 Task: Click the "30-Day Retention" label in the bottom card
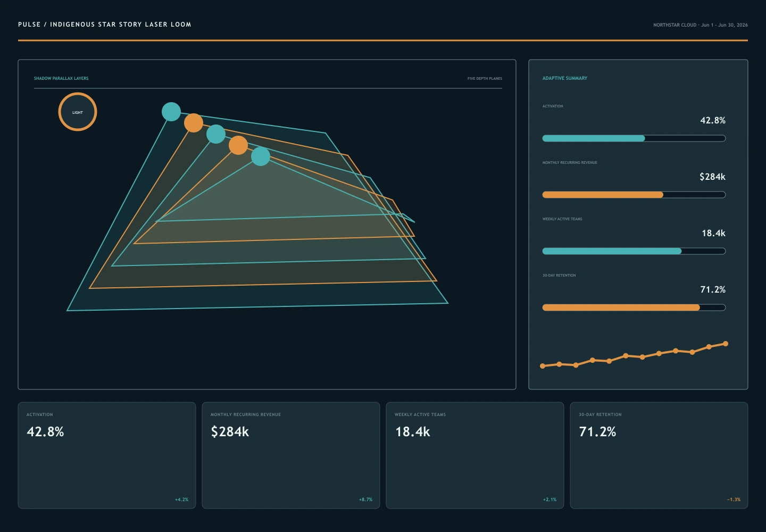pyautogui.click(x=600, y=414)
